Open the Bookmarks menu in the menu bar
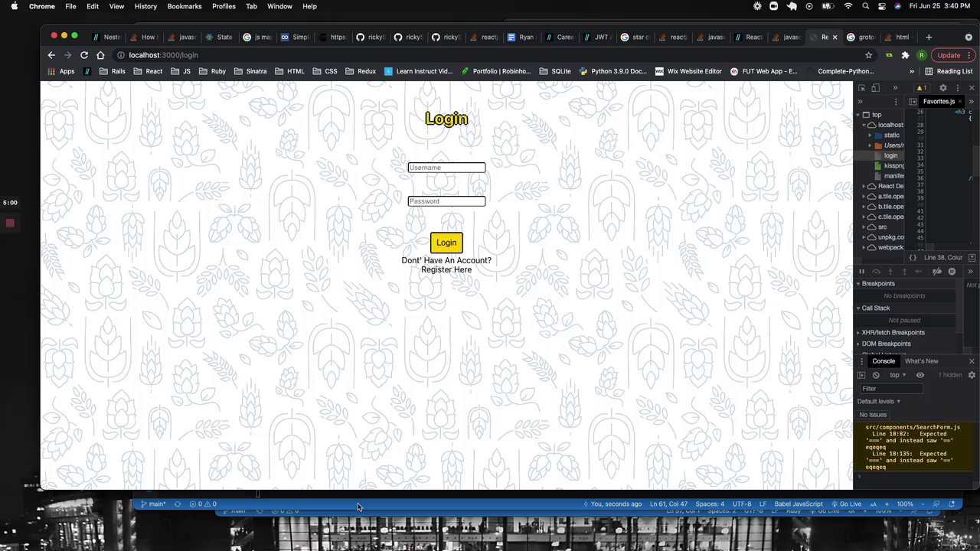 185,6
